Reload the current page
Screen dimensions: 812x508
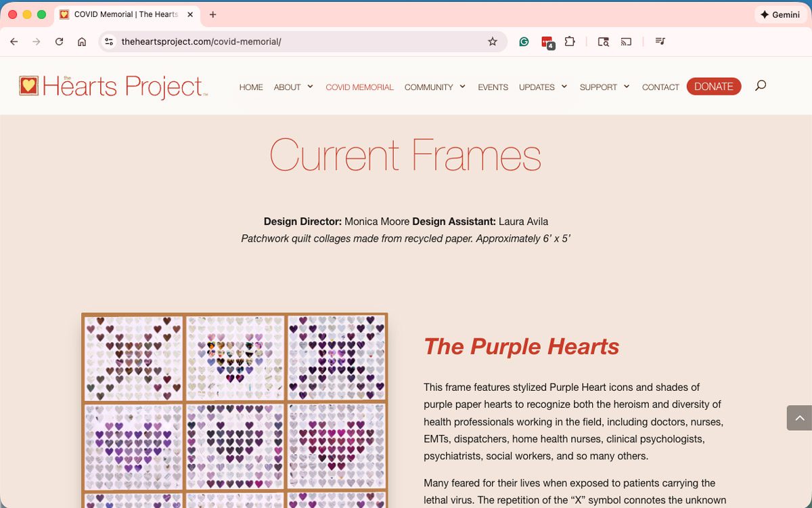click(x=60, y=41)
